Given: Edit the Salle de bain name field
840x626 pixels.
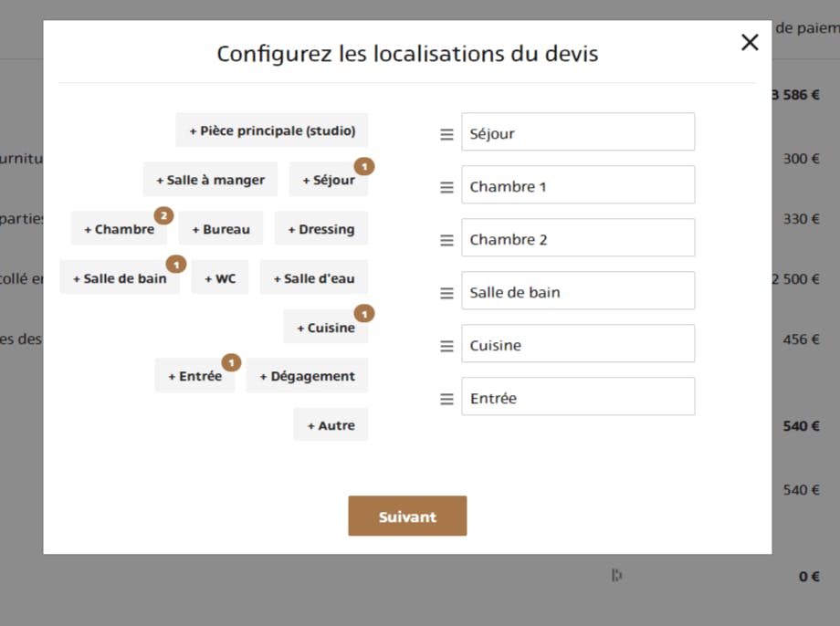Looking at the screenshot, I should point(578,291).
